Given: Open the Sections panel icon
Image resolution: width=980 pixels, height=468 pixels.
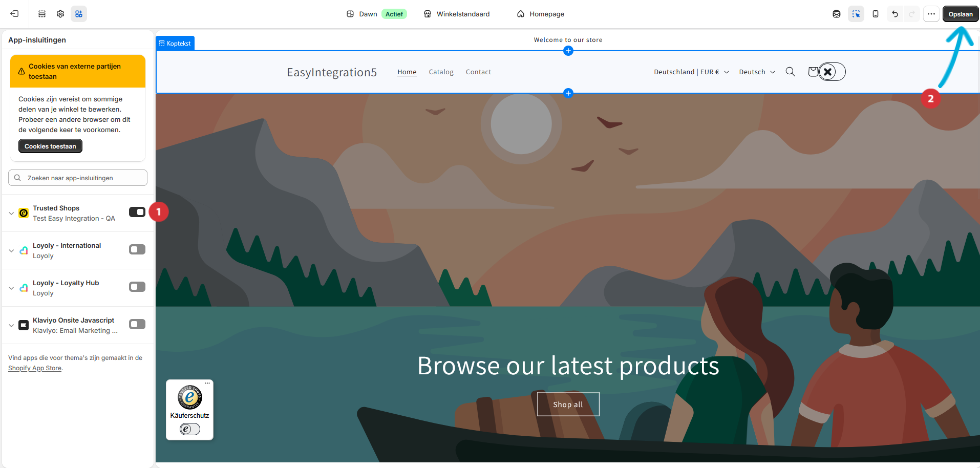Looking at the screenshot, I should pyautogui.click(x=42, y=14).
